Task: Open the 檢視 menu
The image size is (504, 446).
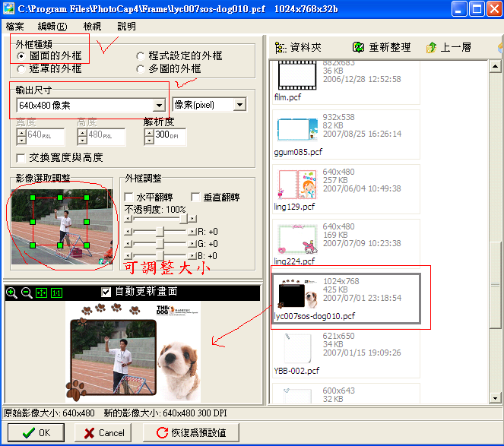Action: (92, 26)
